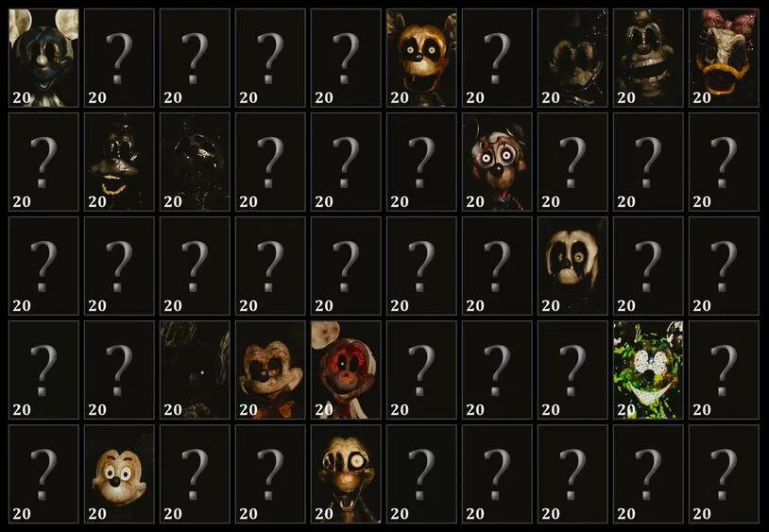Choose the red-faced Mickey with one ear
Screen dimensions: 769x532
pos(346,369)
